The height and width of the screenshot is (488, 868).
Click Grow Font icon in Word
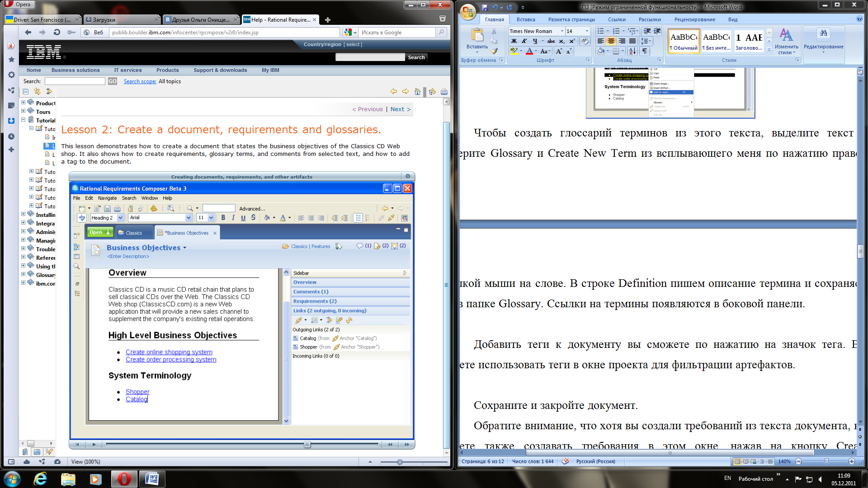pyautogui.click(x=559, y=51)
